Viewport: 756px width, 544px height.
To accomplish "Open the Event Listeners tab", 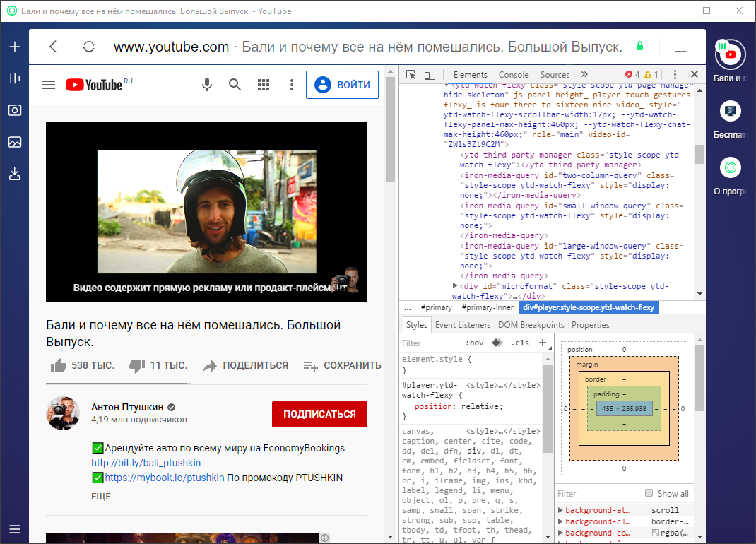I will [463, 325].
